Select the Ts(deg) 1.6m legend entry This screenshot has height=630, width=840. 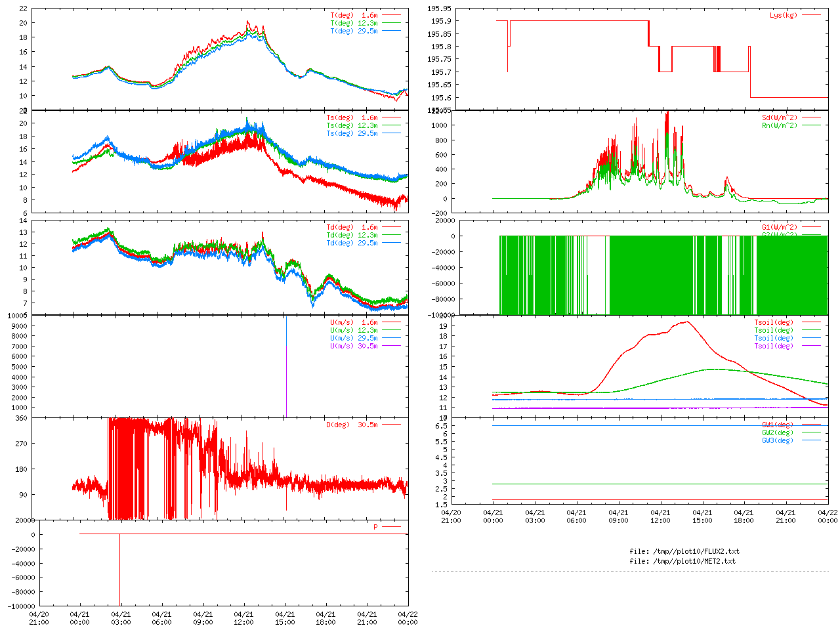352,117
